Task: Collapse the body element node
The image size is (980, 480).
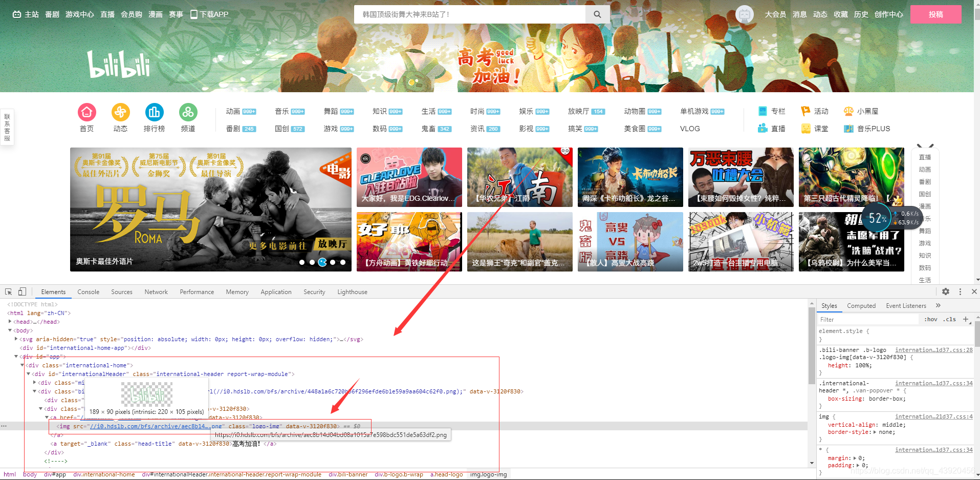Action: [10, 330]
